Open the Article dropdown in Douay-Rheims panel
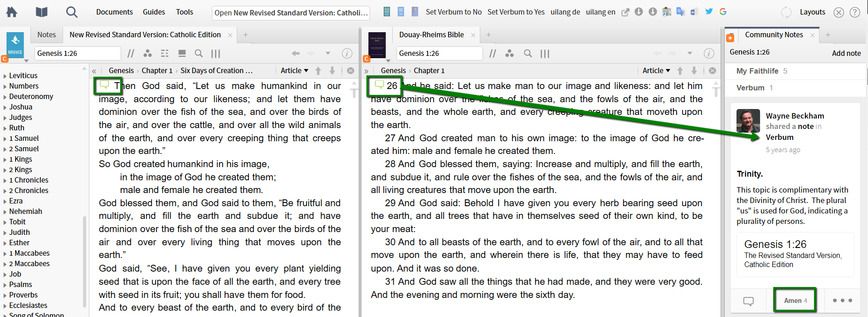This screenshot has width=868, height=317. pos(656,71)
